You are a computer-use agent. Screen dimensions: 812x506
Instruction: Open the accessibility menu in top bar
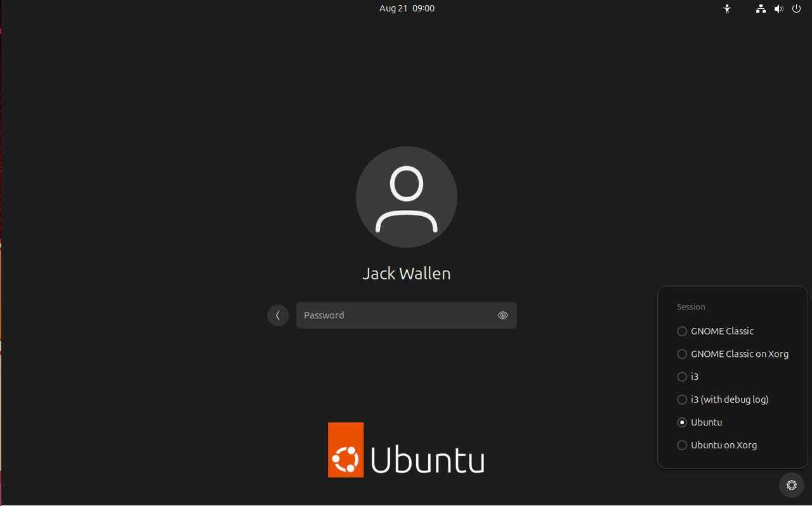[x=727, y=9]
